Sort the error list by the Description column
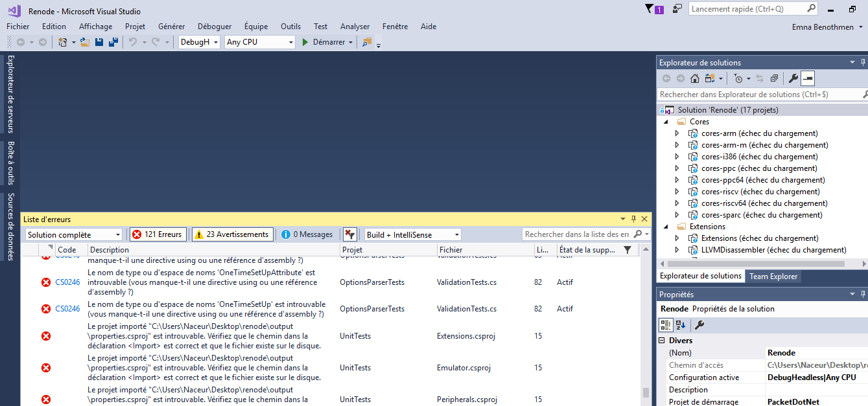The width and height of the screenshot is (868, 406). pyautogui.click(x=214, y=249)
